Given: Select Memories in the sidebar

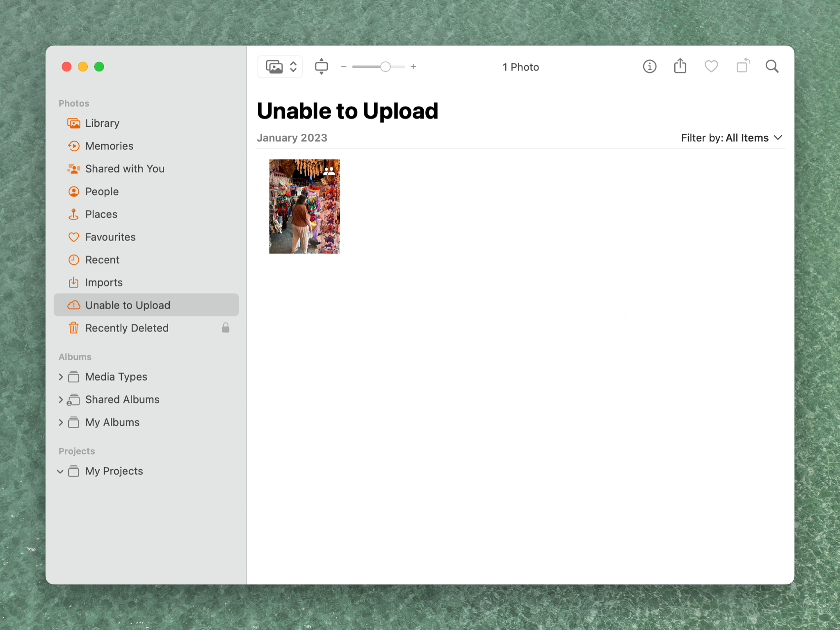Looking at the screenshot, I should coord(109,146).
